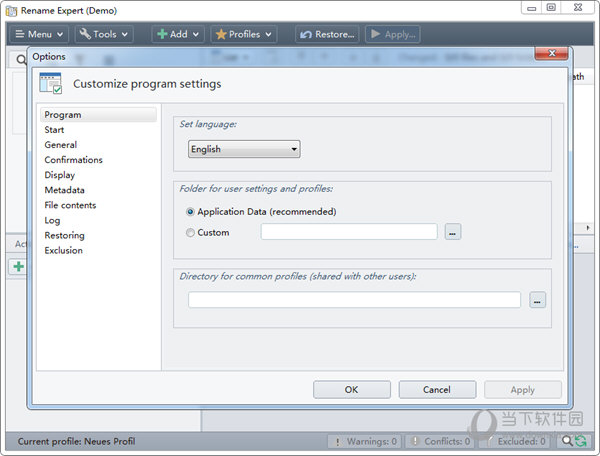Image resolution: width=600 pixels, height=456 pixels.
Task: Click the green plus add action icon
Action: [18, 266]
